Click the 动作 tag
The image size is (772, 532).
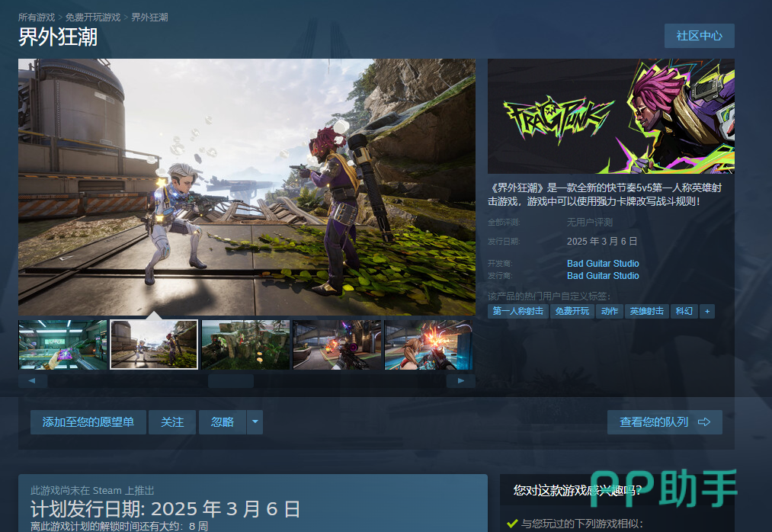(610, 311)
